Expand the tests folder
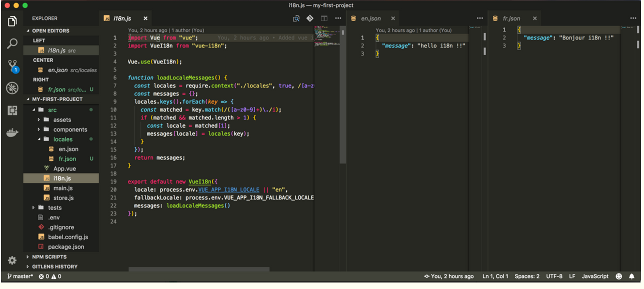The height and width of the screenshot is (289, 644). pos(34,207)
